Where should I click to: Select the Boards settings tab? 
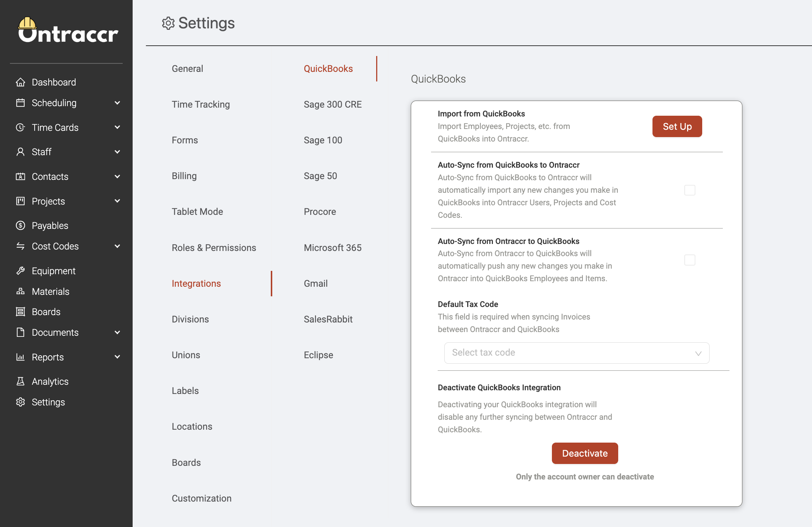click(186, 463)
